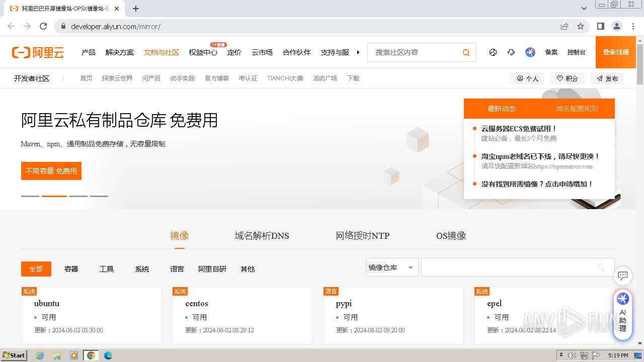Click the 控制台 link
Screen dimensions: 644x362
pos(577,52)
